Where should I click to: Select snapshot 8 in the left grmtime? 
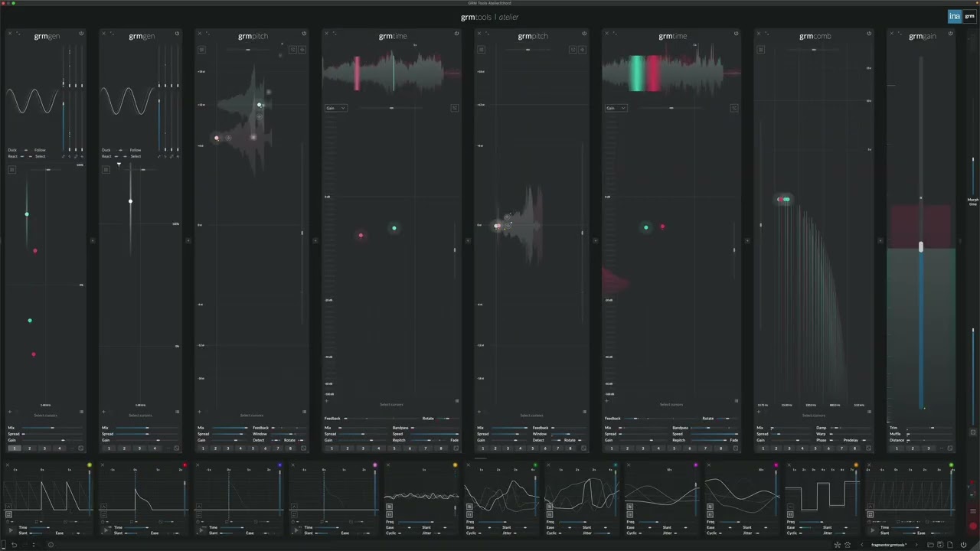pyautogui.click(x=441, y=448)
